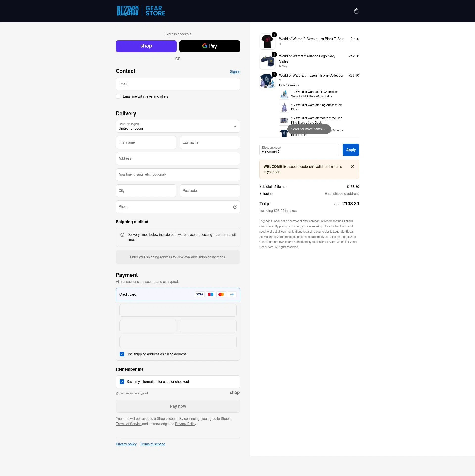
Task: Focus the Email input field
Action: 178,84
